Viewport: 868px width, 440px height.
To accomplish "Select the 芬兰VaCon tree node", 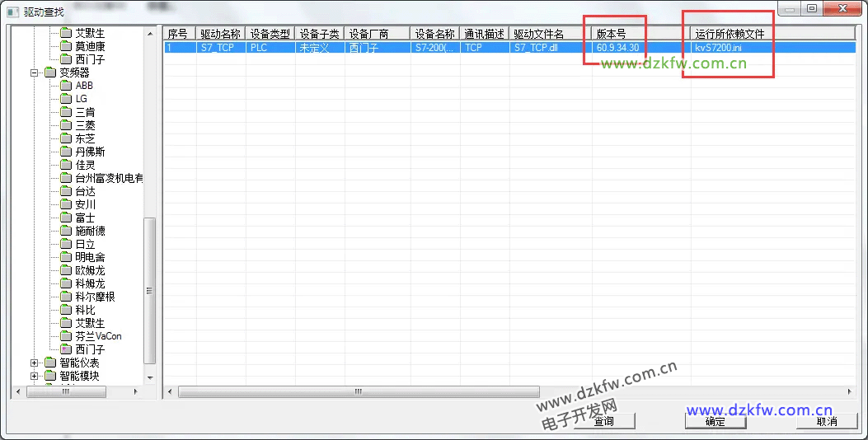I will pyautogui.click(x=99, y=336).
